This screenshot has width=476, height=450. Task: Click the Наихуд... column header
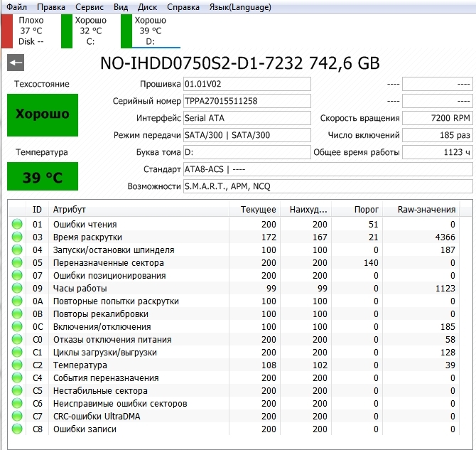point(305,209)
